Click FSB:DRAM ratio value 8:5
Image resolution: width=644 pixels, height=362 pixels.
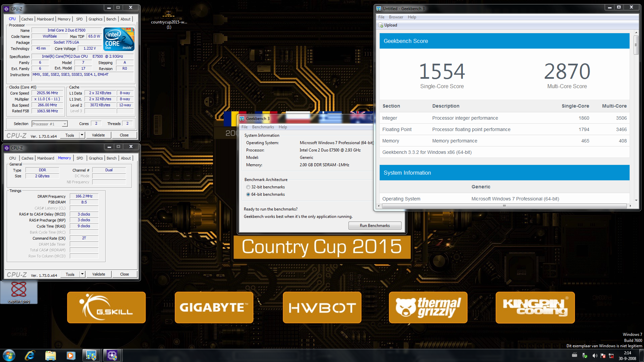(x=84, y=202)
